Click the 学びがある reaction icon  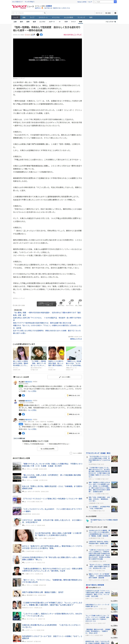[x=61, y=303]
